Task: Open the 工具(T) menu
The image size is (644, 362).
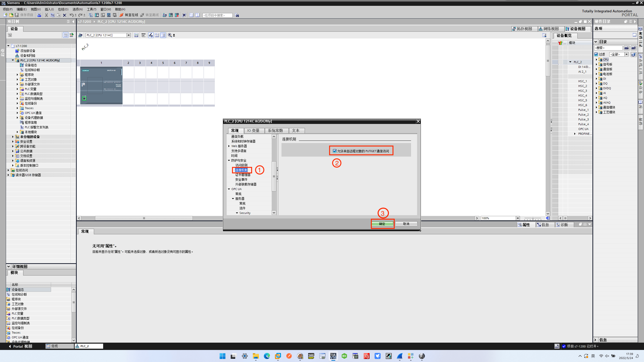Action: tap(92, 9)
